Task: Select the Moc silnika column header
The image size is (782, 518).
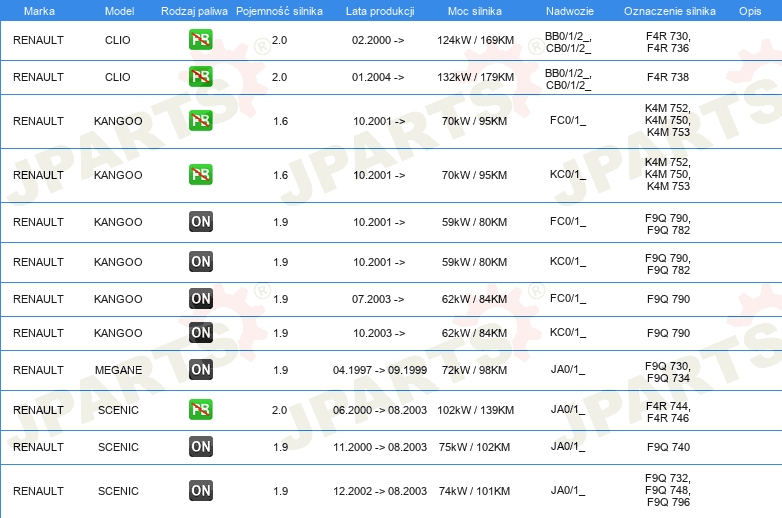Action: [475, 11]
